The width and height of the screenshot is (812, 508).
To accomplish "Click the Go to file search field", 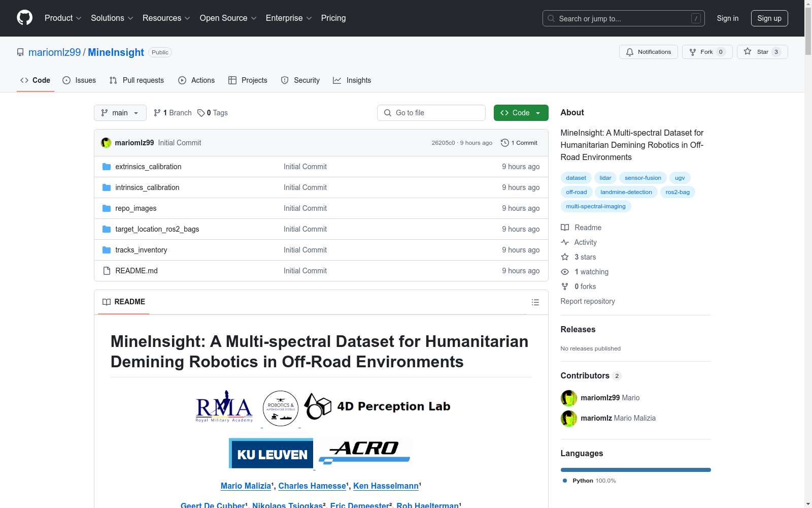I will [431, 113].
